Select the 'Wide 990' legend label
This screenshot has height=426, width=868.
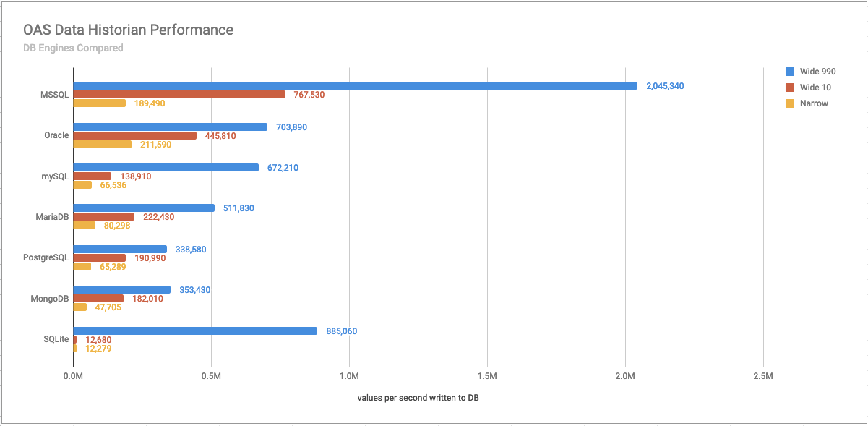(x=817, y=72)
